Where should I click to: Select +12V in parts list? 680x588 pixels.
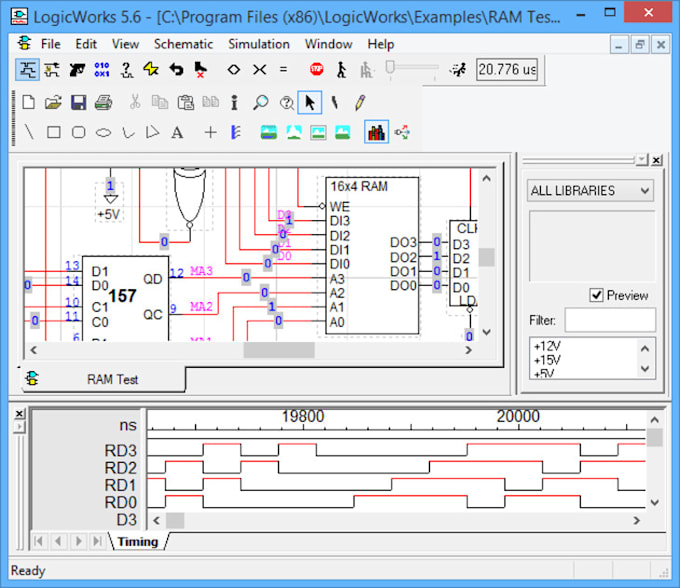[547, 346]
